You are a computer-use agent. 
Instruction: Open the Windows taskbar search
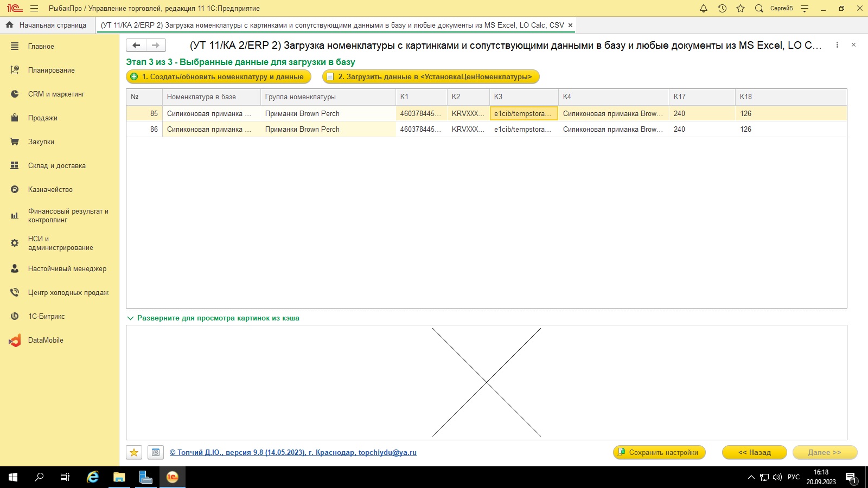[39, 477]
